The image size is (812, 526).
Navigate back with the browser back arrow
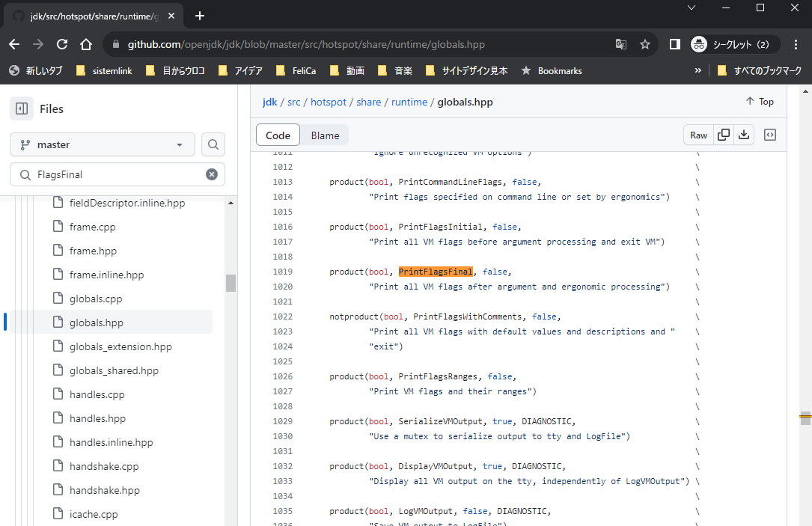click(14, 44)
